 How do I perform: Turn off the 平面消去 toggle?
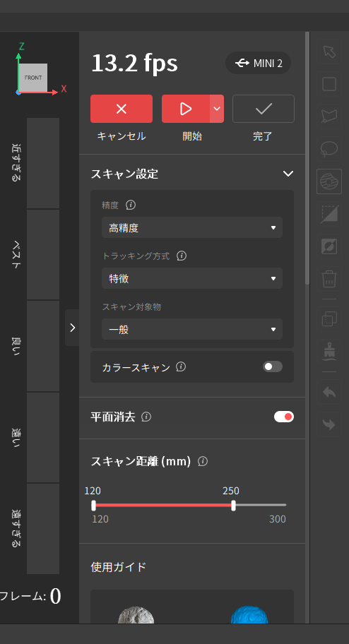coord(283,417)
